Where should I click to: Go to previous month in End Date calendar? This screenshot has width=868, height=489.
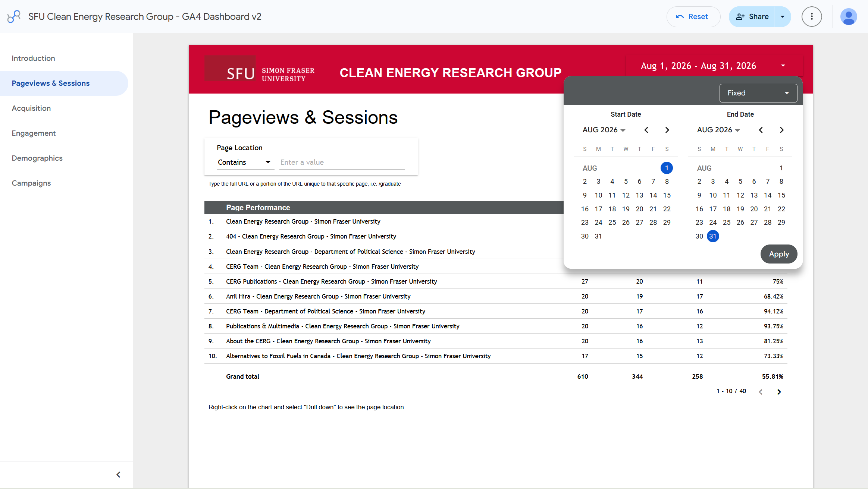(x=761, y=130)
